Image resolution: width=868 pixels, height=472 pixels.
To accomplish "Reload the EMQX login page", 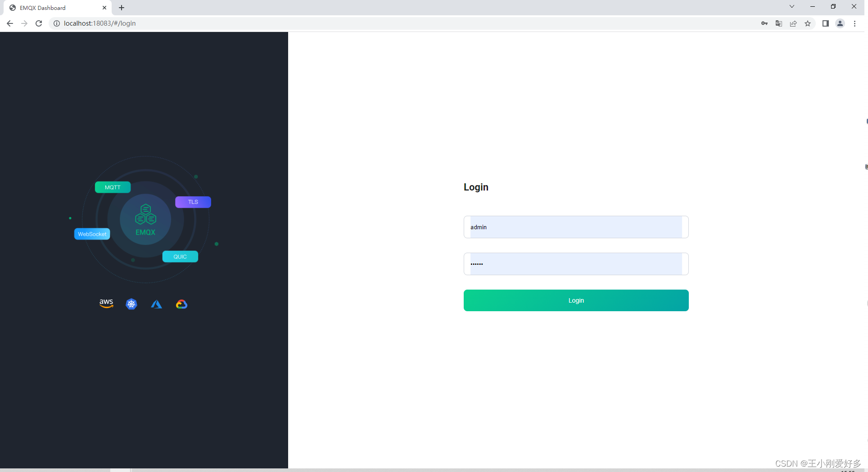I will pyautogui.click(x=39, y=23).
